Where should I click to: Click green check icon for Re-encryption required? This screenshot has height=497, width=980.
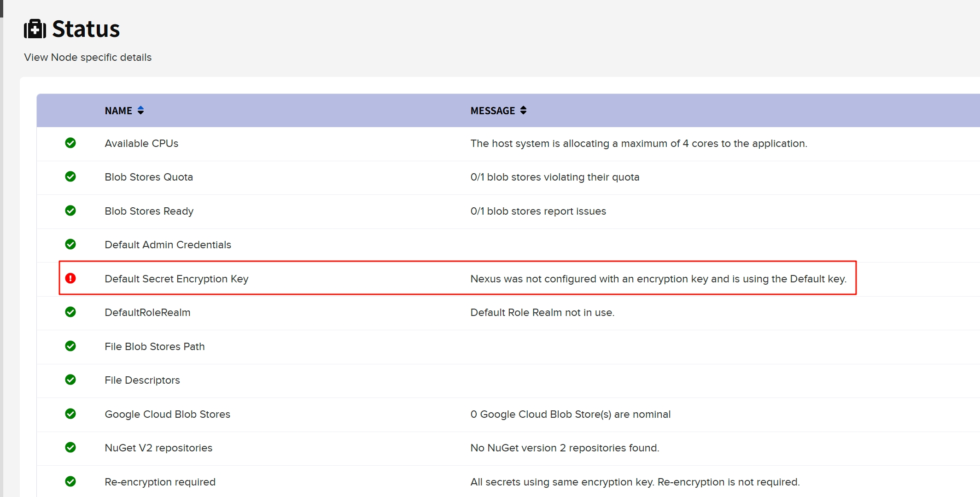70,482
